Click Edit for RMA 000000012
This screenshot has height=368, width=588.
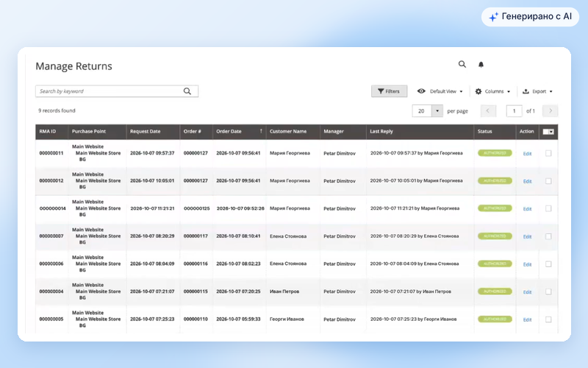[527, 181]
